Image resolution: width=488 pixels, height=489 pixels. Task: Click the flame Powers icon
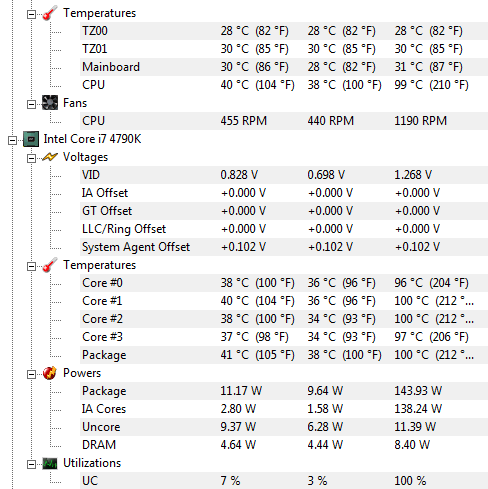50,373
